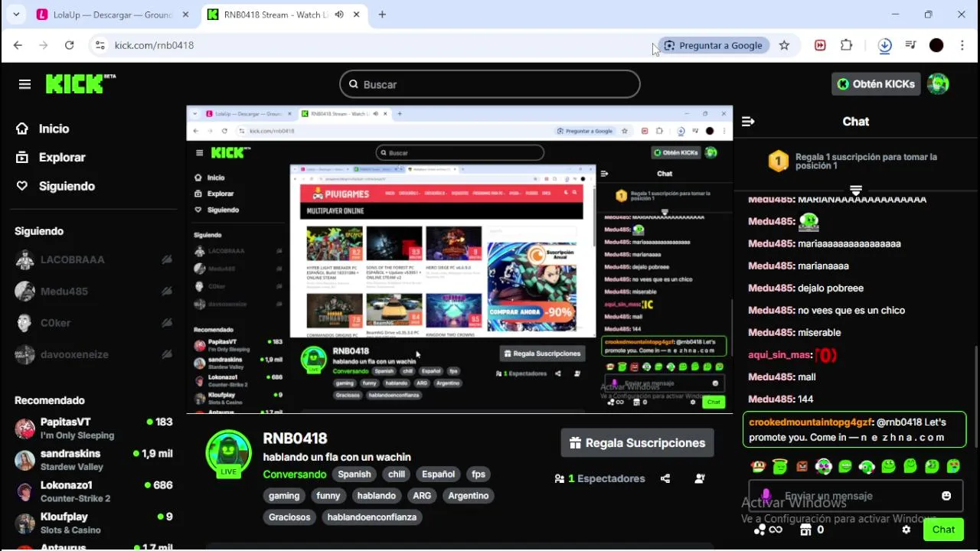The height and width of the screenshot is (551, 980).
Task: Open sandraskins Stardew Valley channel
Action: pyautogui.click(x=93, y=460)
